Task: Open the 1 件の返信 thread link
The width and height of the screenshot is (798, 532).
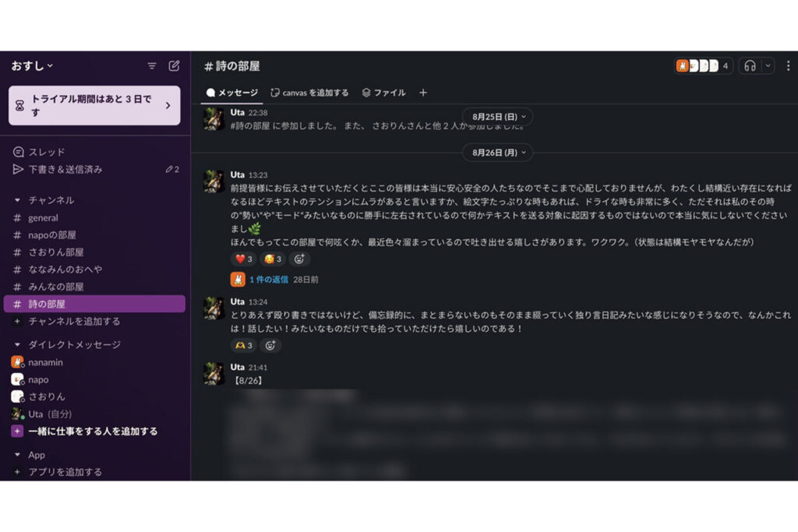Action: (268, 279)
